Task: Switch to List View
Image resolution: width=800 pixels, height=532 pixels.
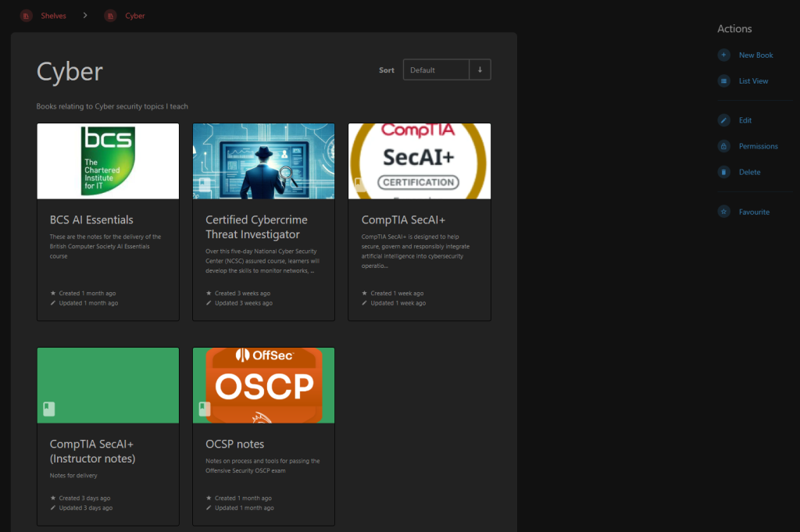Action: [x=753, y=81]
